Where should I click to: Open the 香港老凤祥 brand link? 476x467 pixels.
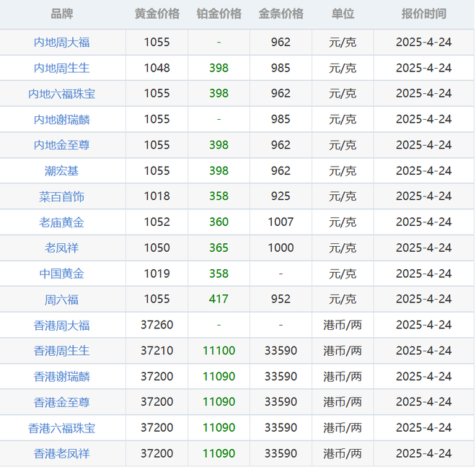[61, 453]
